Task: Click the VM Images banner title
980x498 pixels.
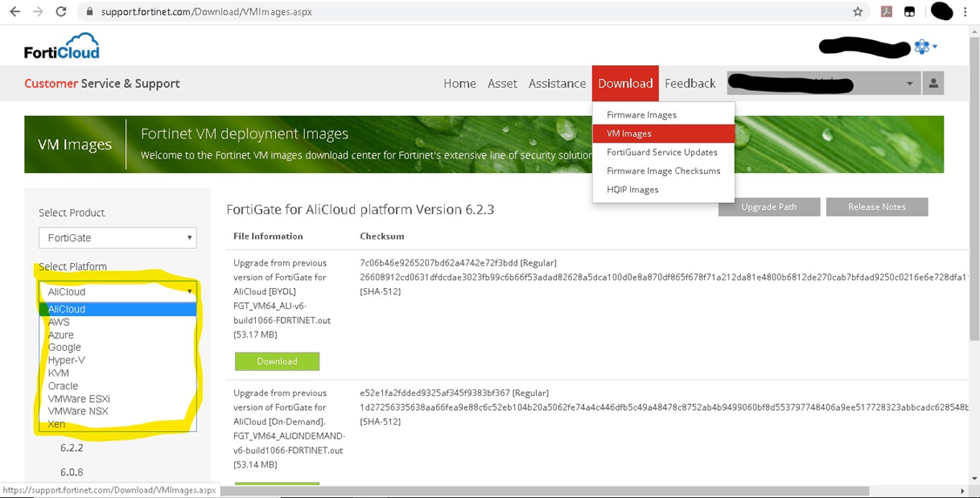Action: (x=75, y=145)
